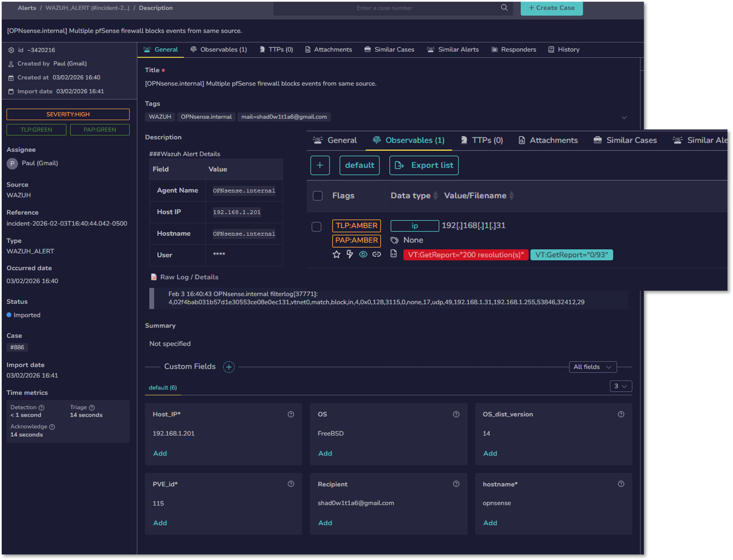Click the SEVERITY:HIGH badge

(68, 114)
